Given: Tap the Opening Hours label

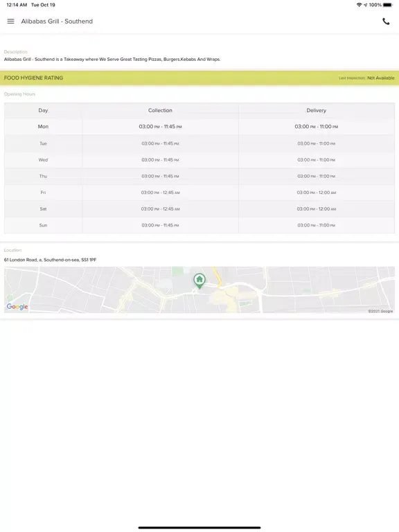Looking at the screenshot, I should coord(19,94).
